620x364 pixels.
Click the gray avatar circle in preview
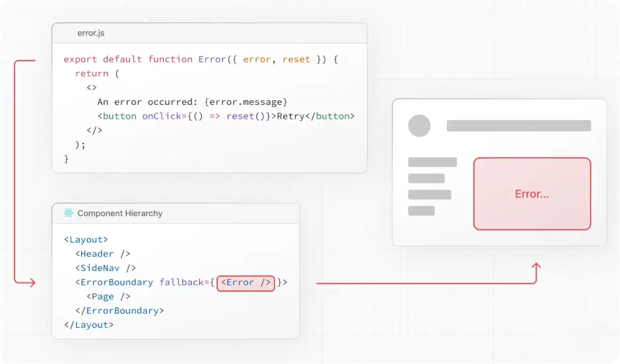tap(419, 126)
